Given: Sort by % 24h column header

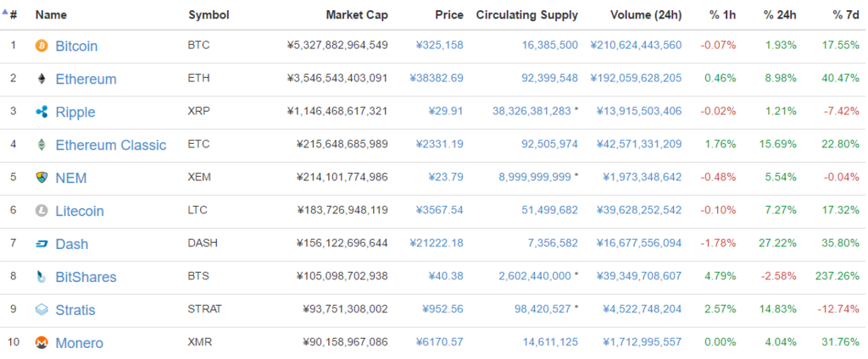Looking at the screenshot, I should pos(781,15).
